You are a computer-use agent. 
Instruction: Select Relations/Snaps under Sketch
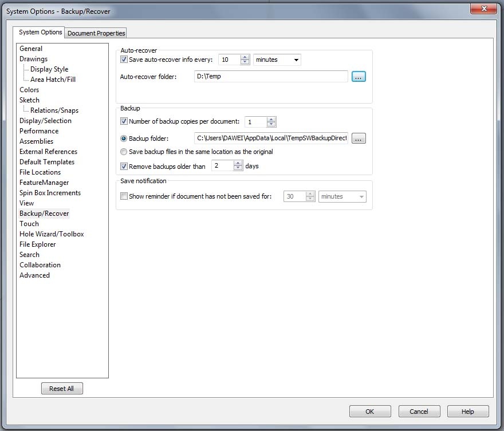pos(54,110)
